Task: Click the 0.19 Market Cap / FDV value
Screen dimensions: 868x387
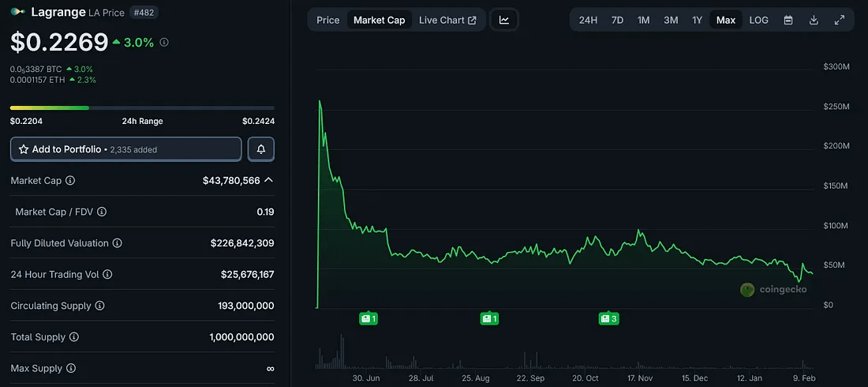Action: [266, 212]
